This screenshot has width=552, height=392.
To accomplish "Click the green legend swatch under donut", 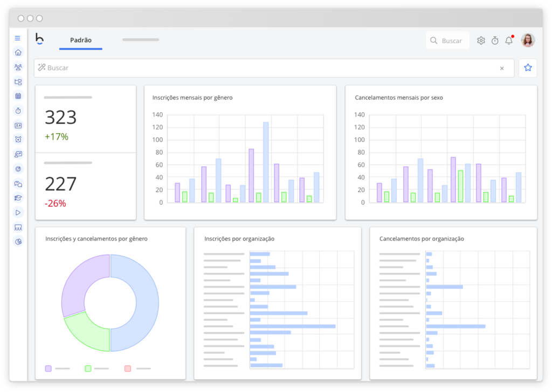I will coord(88,368).
